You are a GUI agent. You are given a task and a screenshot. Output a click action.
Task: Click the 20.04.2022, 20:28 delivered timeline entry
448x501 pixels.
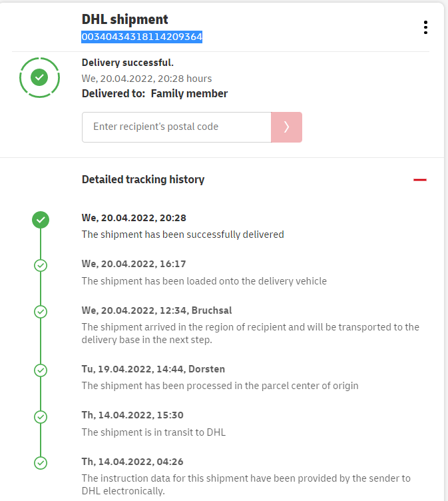pos(134,218)
